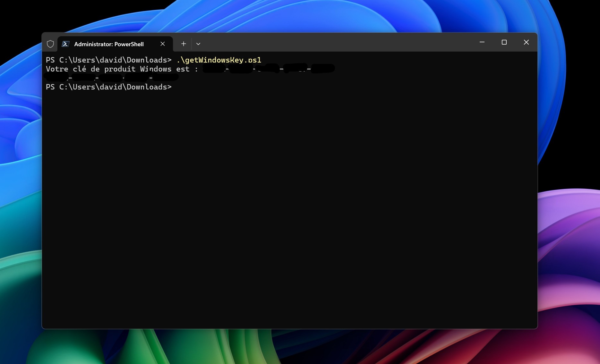Maximize the terminal window
Image resolution: width=600 pixels, height=364 pixels.
coord(504,42)
